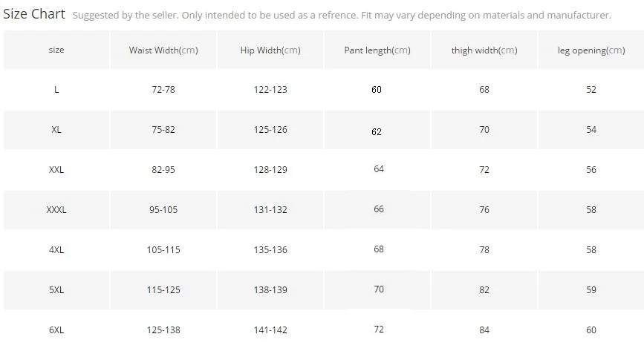Click the Pant length(cm) column header
Viewport: 644px width, 354px height.
(377, 50)
